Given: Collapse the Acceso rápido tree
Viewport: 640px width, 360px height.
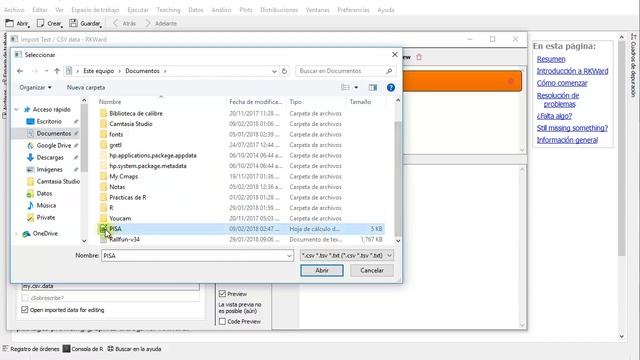Looking at the screenshot, I should coord(17,109).
